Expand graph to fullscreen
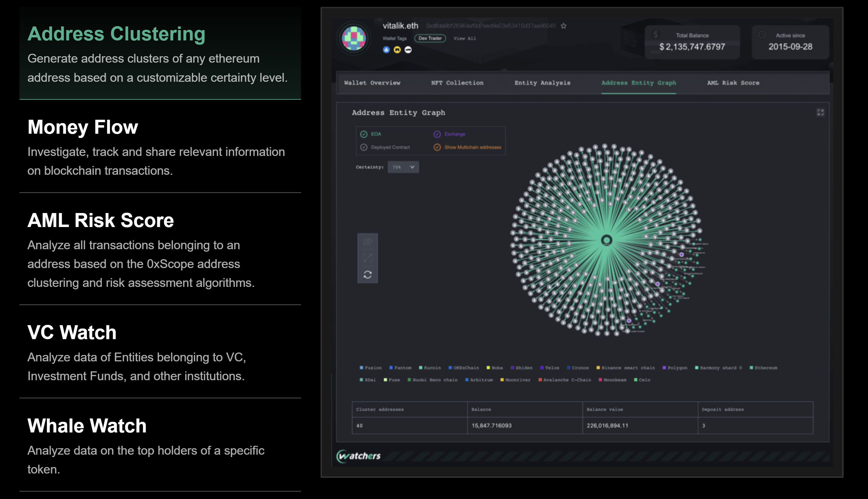Screen dimensions: 868x499 820,113
